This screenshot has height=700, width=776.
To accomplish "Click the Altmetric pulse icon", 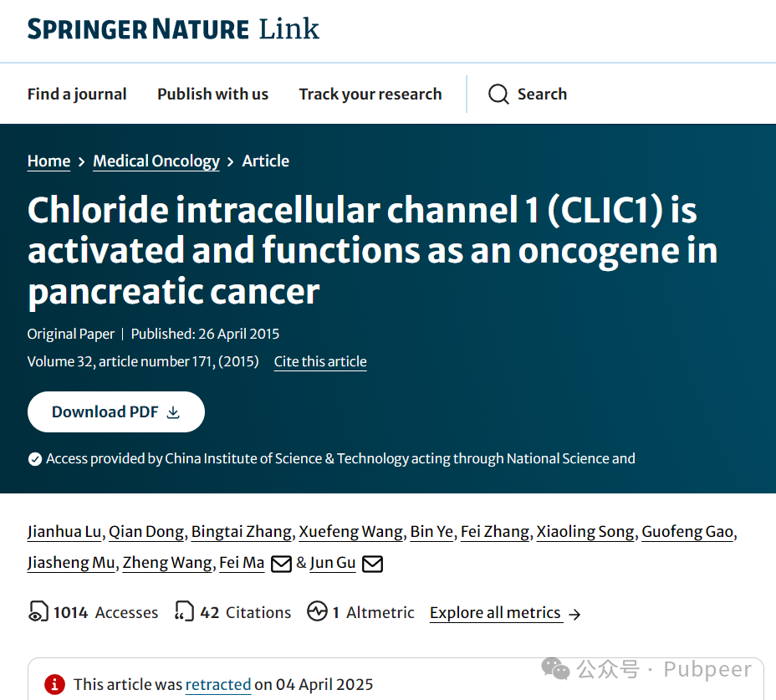I will click(x=317, y=611).
